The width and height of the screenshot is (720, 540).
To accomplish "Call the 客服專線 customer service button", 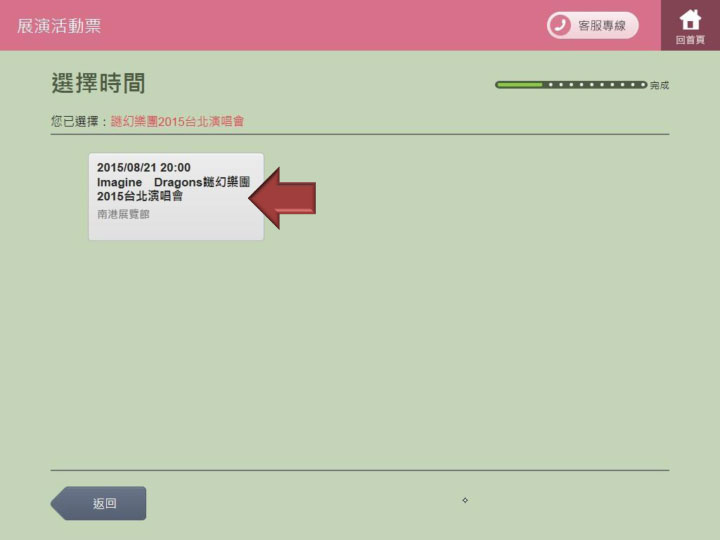I will tap(592, 25).
